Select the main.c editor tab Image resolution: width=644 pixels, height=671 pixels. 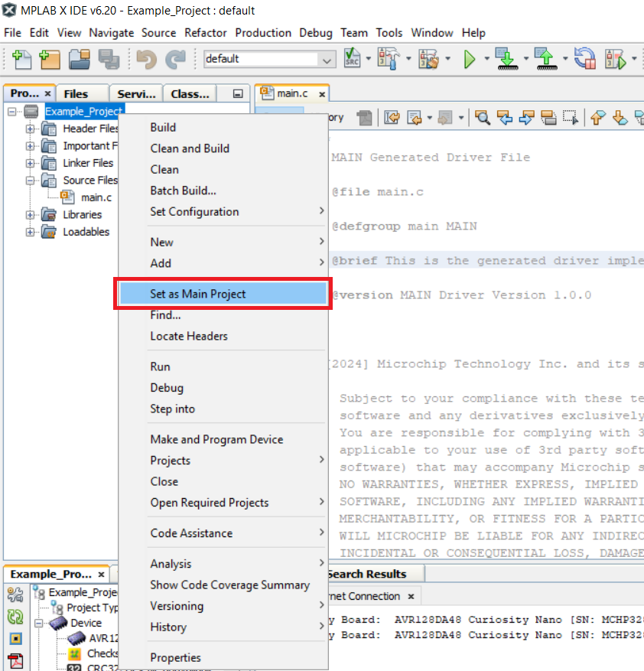292,93
